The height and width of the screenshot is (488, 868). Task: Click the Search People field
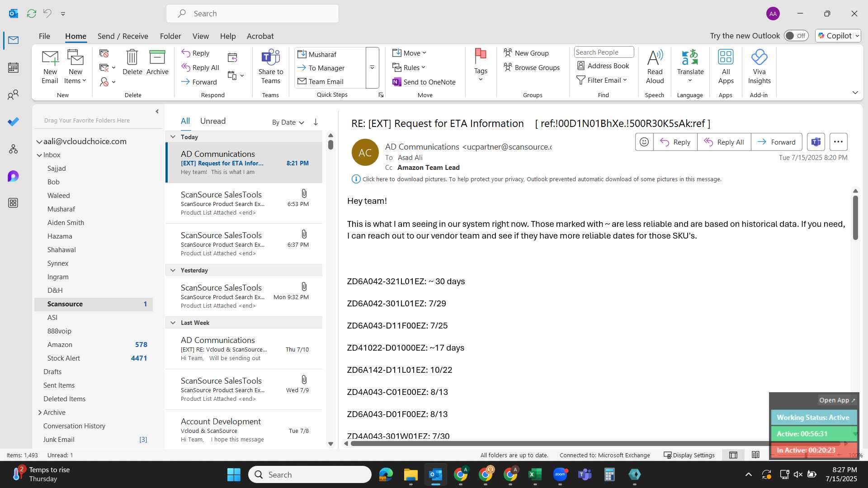[604, 52]
